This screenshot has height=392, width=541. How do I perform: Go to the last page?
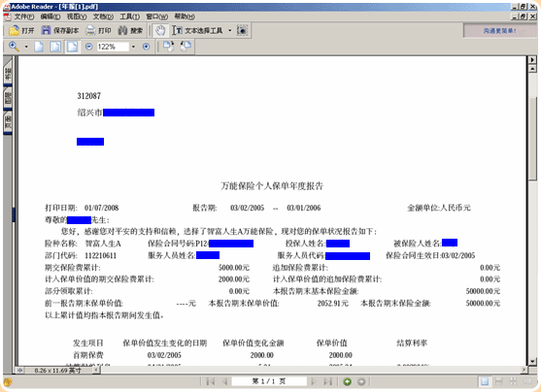pyautogui.click(x=327, y=381)
